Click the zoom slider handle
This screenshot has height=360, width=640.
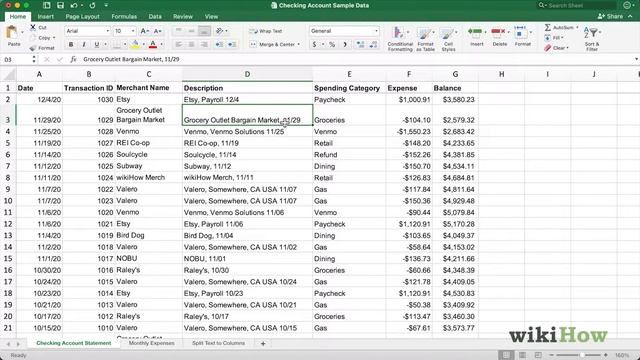point(582,355)
